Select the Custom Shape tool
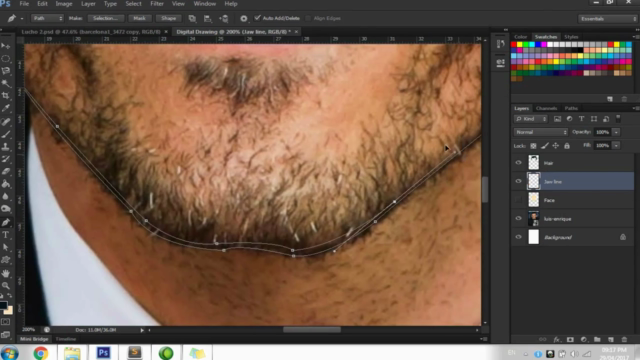 [x=6, y=260]
